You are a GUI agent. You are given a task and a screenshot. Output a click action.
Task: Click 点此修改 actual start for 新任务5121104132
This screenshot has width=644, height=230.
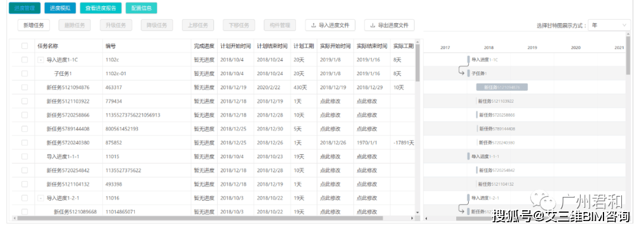(330, 184)
